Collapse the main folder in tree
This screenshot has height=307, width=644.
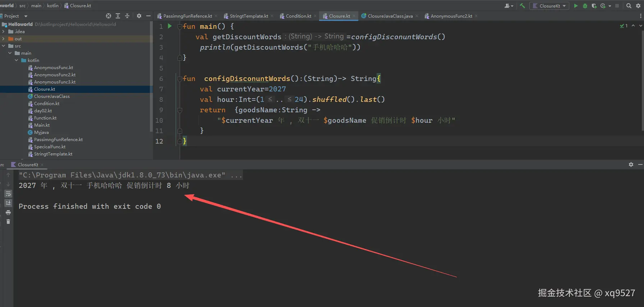(10, 53)
